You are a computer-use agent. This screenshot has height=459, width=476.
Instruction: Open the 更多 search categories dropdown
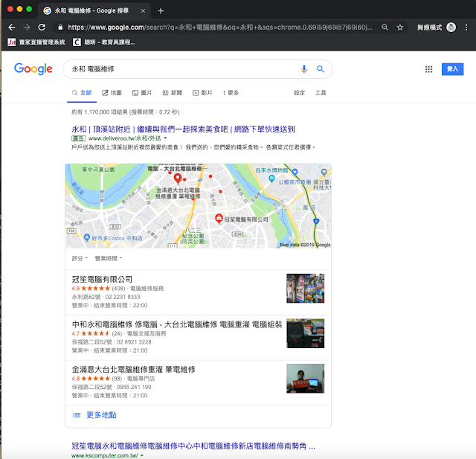231,93
